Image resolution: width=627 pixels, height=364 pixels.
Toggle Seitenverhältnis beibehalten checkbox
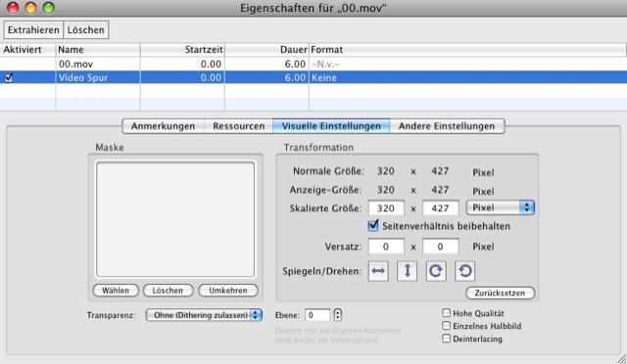372,226
